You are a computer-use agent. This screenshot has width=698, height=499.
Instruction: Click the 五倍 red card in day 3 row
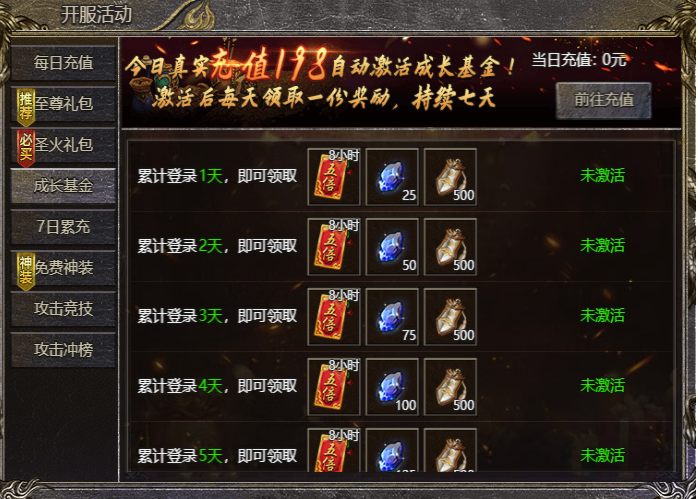334,316
